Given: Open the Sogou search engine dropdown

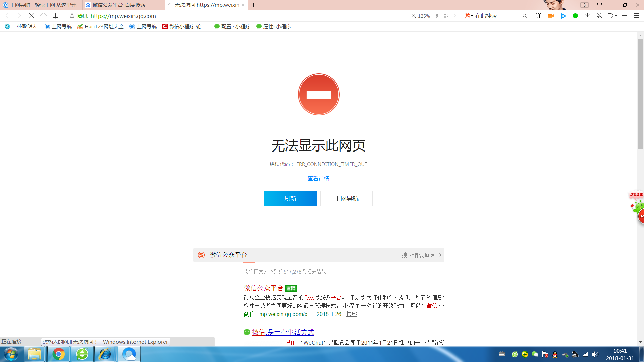Looking at the screenshot, I should click(x=469, y=16).
